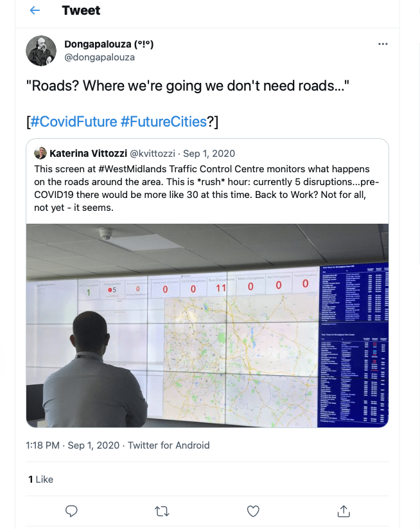Open the quoted tweet text
The image size is (420, 529).
[x=207, y=188]
